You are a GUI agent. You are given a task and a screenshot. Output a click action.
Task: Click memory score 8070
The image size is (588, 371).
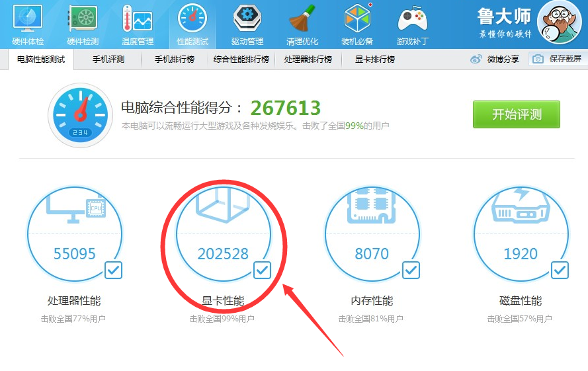tap(372, 254)
